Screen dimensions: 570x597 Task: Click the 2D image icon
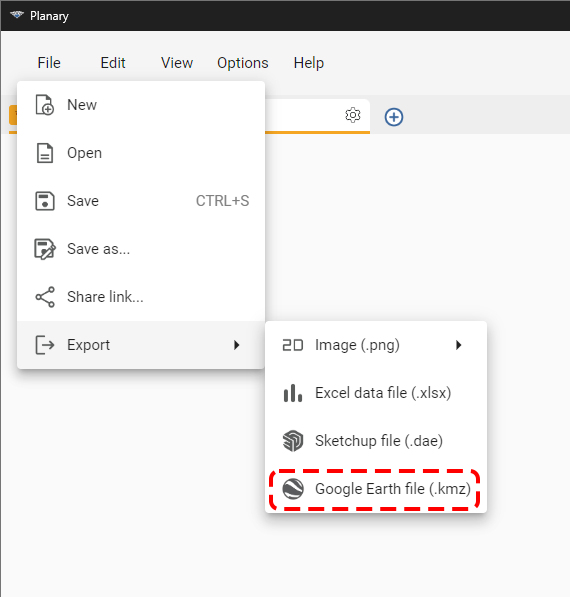coord(292,345)
